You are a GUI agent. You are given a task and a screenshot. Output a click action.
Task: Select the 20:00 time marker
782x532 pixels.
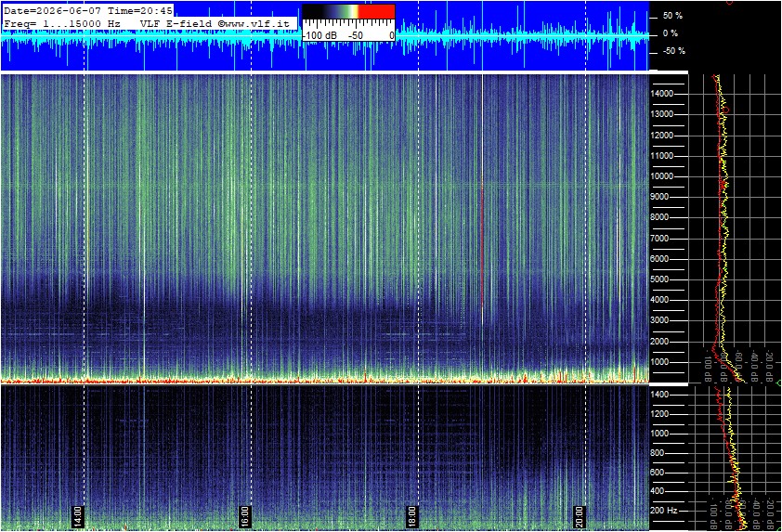pos(579,516)
